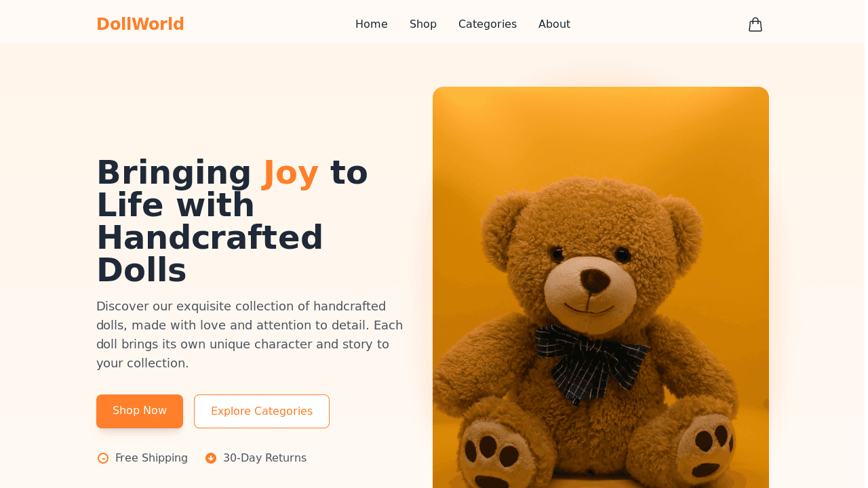Click the 30-Day Returns arrow icon
868x488 pixels.
pyautogui.click(x=211, y=458)
